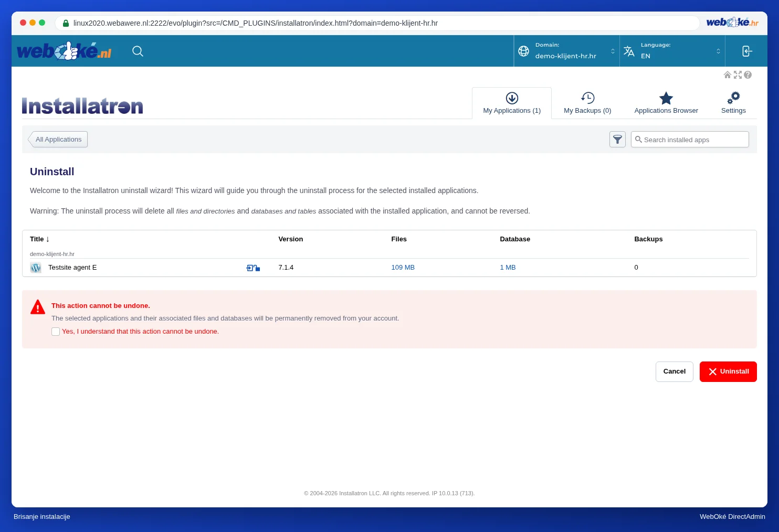This screenshot has width=779, height=532.
Task: Cancel the uninstall wizard
Action: pos(675,371)
